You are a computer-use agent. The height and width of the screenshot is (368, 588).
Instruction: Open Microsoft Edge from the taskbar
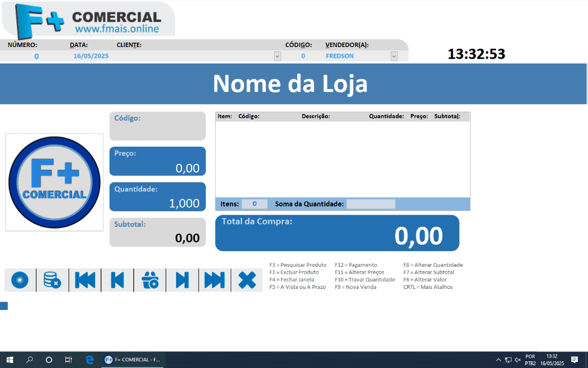click(x=90, y=360)
